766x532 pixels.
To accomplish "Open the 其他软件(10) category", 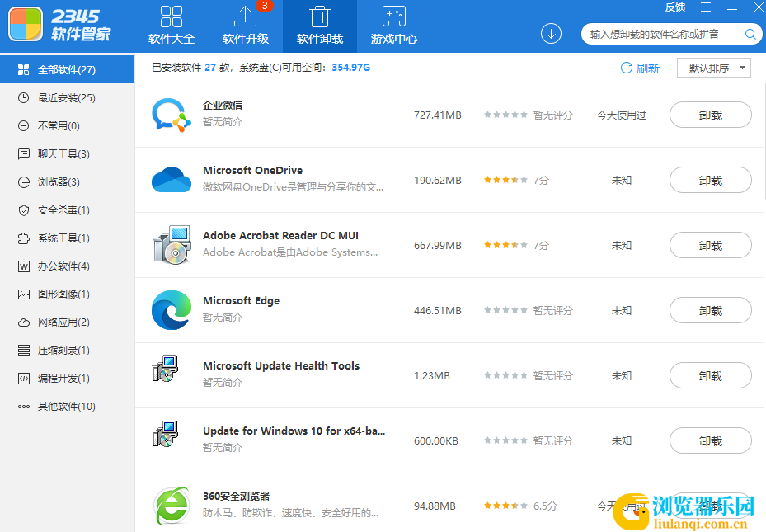I will click(x=67, y=406).
